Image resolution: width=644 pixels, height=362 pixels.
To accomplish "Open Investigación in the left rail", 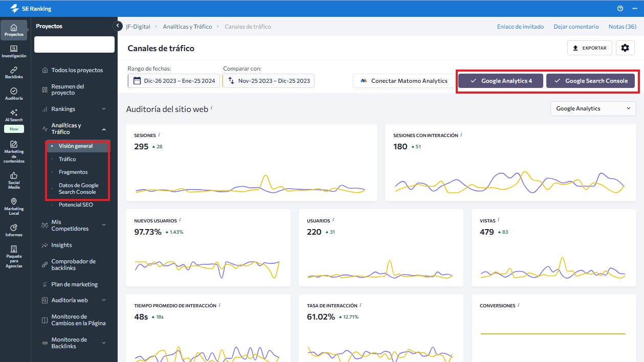I will 14,52.
